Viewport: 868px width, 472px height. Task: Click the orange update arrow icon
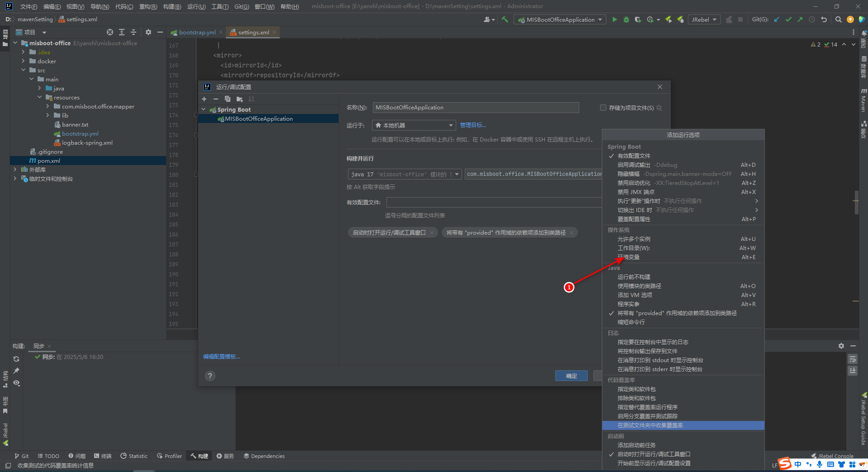tap(850, 19)
